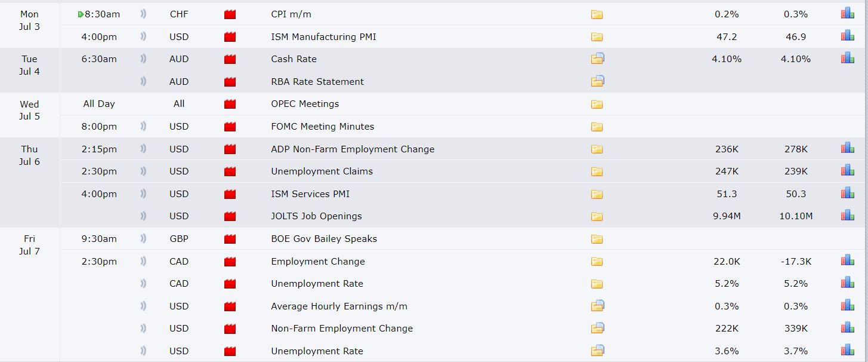Click the ISM Services PMI event name

click(310, 194)
